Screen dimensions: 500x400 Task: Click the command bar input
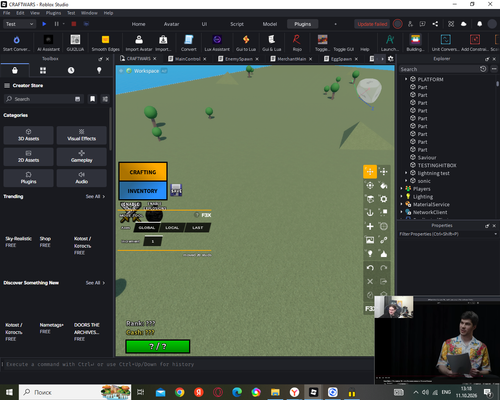[x=188, y=364]
